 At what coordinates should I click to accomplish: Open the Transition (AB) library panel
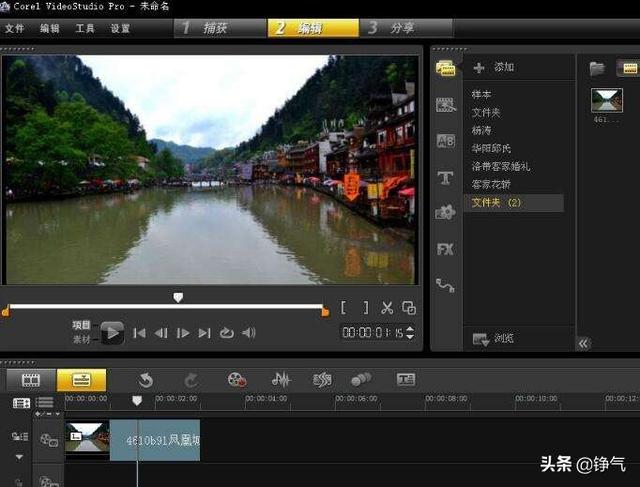point(445,141)
